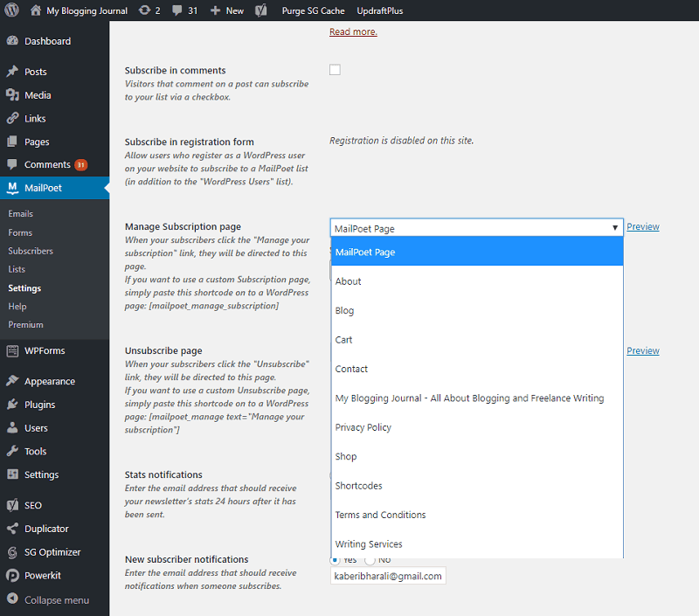
Task: Choose Blog from the page list
Action: [x=477, y=310]
